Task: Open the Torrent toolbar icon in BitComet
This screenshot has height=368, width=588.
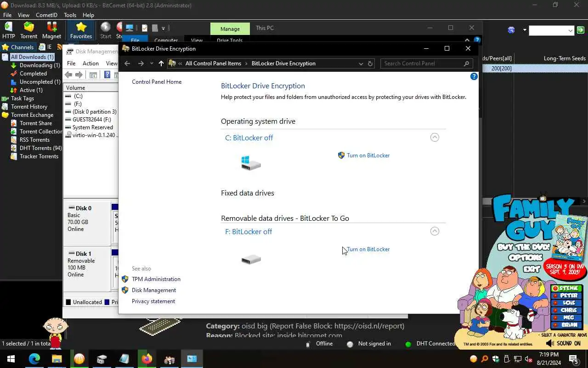Action: pyautogui.click(x=28, y=30)
